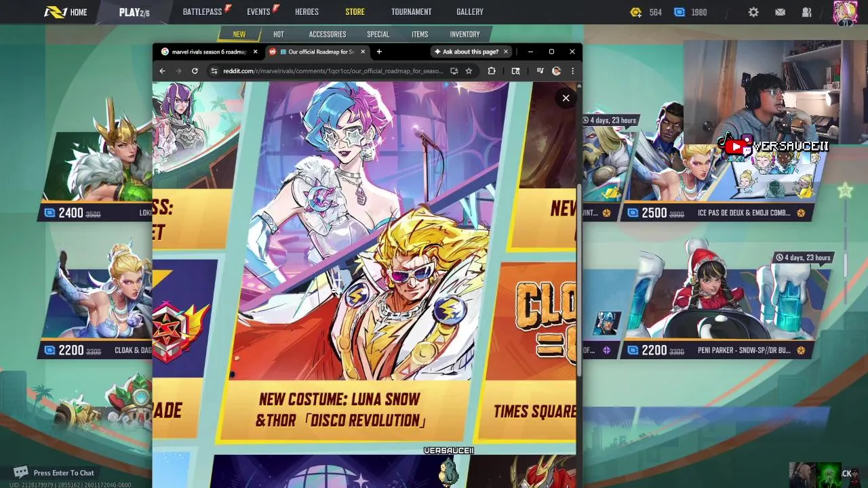Dismiss the 'Ask about this page?' chip
The height and width of the screenshot is (488, 868).
(x=505, y=52)
